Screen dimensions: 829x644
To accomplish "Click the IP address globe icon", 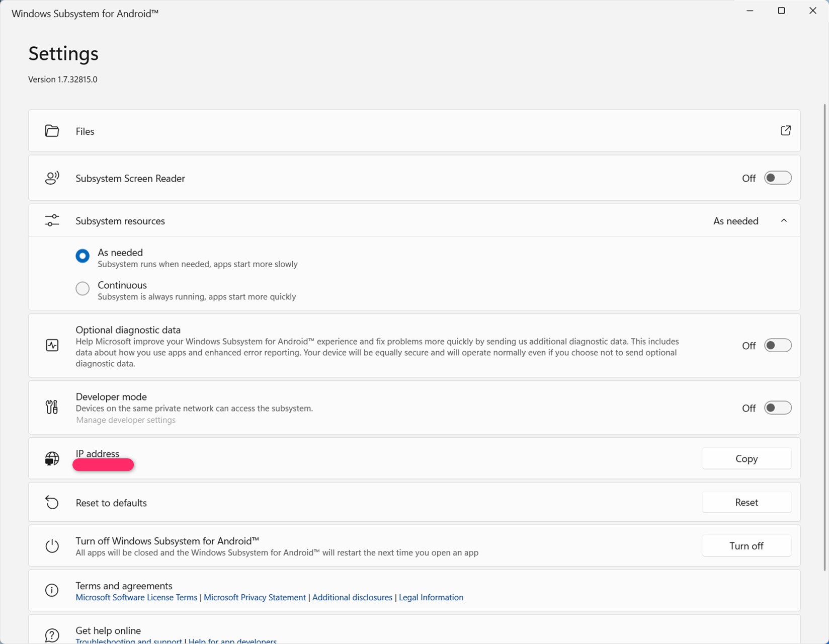I will pyautogui.click(x=52, y=458).
